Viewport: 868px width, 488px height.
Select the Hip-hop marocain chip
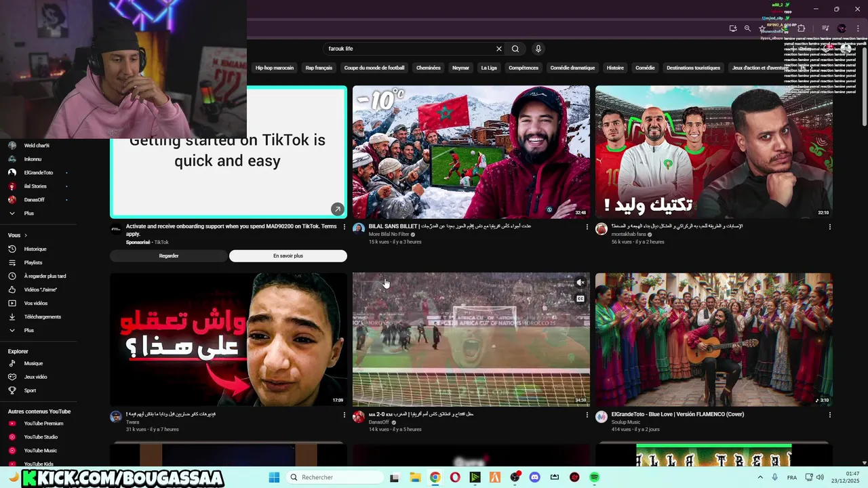pyautogui.click(x=275, y=68)
